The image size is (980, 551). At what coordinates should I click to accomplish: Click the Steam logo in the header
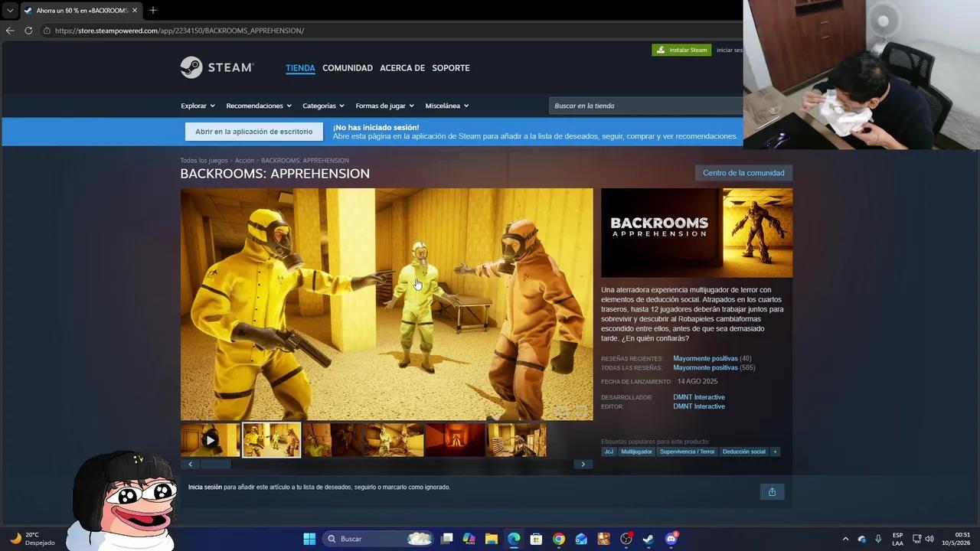pyautogui.click(x=217, y=67)
